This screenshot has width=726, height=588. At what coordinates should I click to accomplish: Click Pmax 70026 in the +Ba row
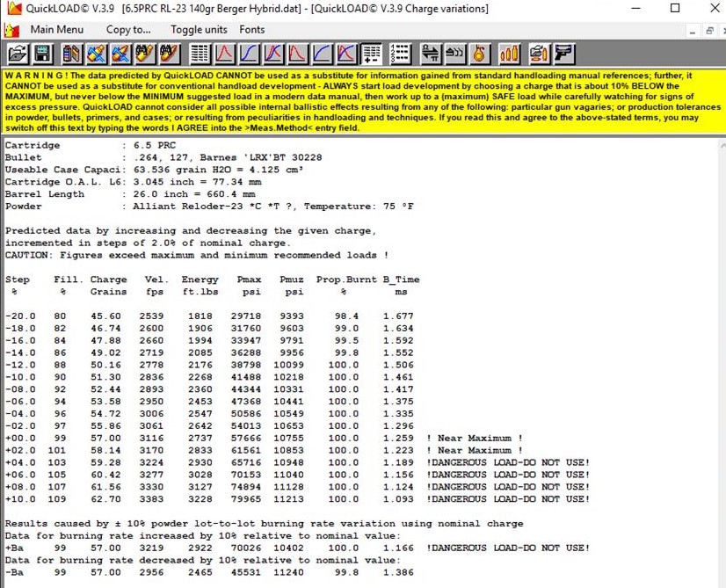point(246,548)
